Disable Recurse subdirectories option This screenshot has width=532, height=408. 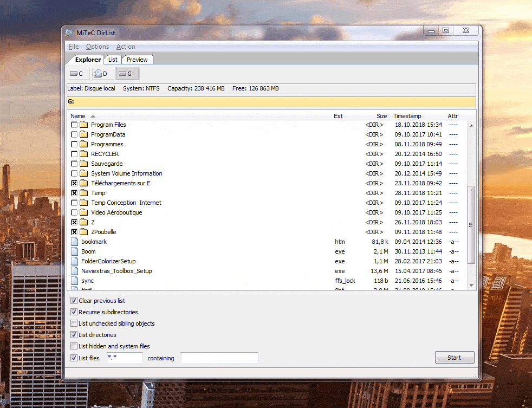[74, 312]
